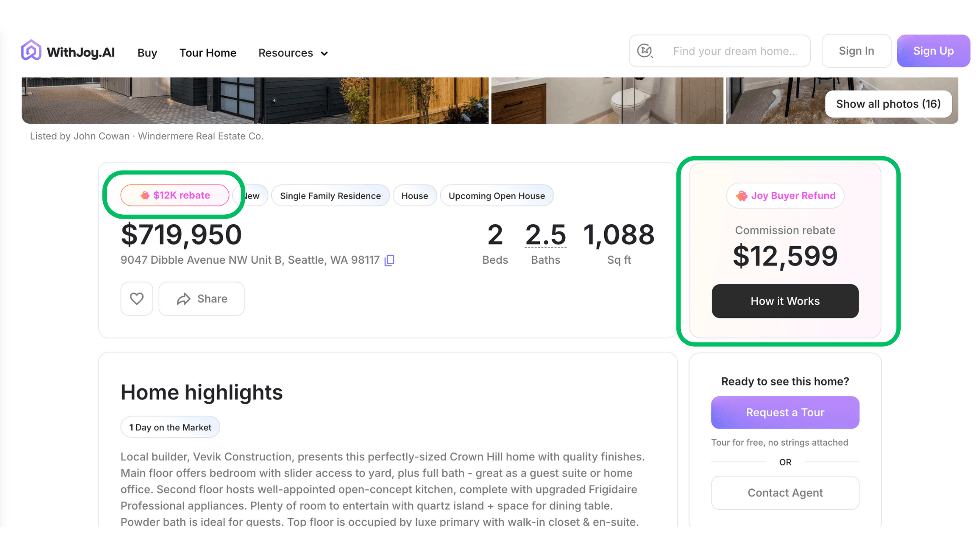Screen dimensions: 980x551
Task: Type in Find your dream home field
Action: pos(735,51)
